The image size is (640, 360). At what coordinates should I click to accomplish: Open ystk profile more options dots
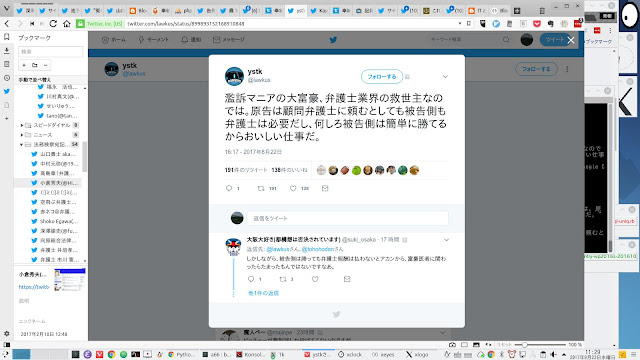567,69
